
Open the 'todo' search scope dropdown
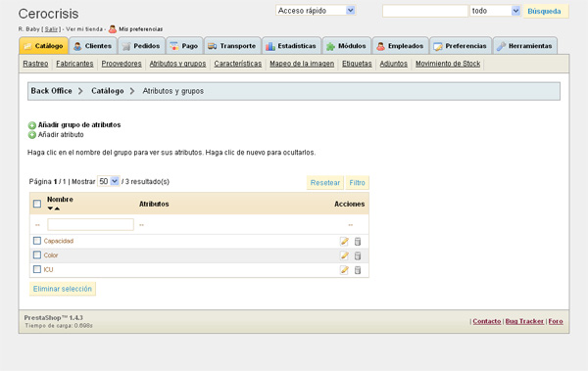pyautogui.click(x=495, y=11)
